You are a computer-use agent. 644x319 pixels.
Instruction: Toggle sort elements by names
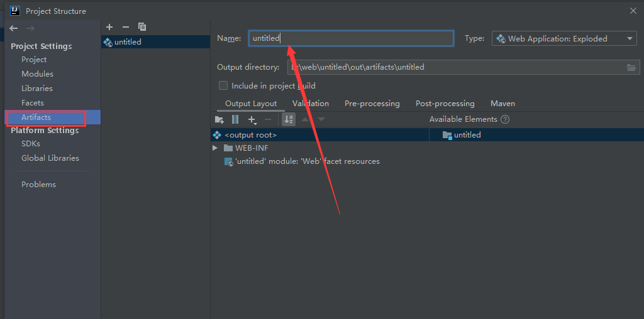coord(289,119)
